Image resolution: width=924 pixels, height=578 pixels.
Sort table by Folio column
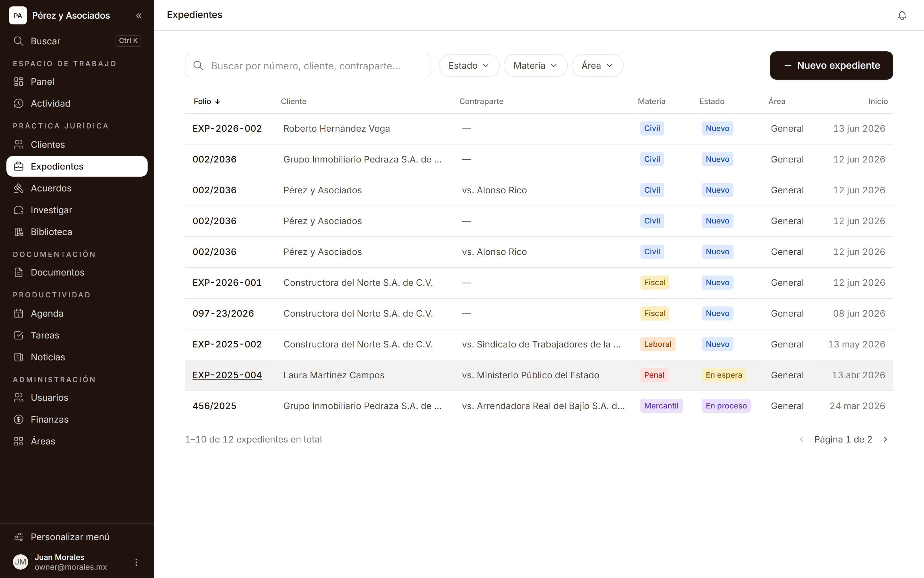[207, 101]
